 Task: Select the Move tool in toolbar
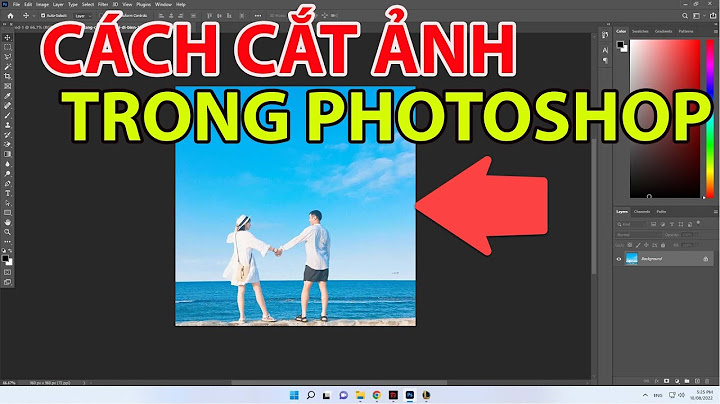point(7,38)
